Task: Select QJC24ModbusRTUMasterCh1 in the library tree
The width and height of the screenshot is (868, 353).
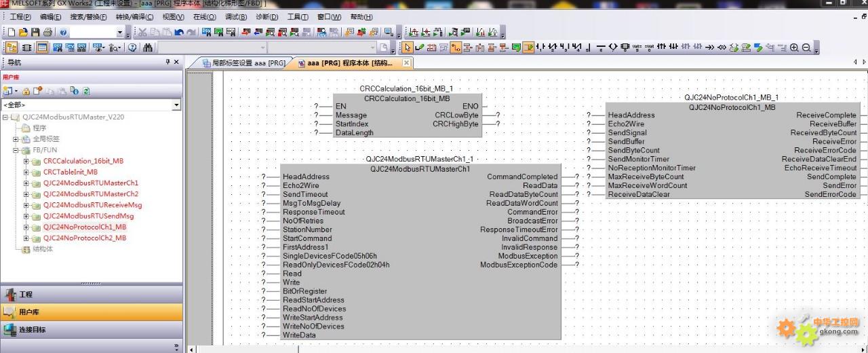Action: [91, 183]
